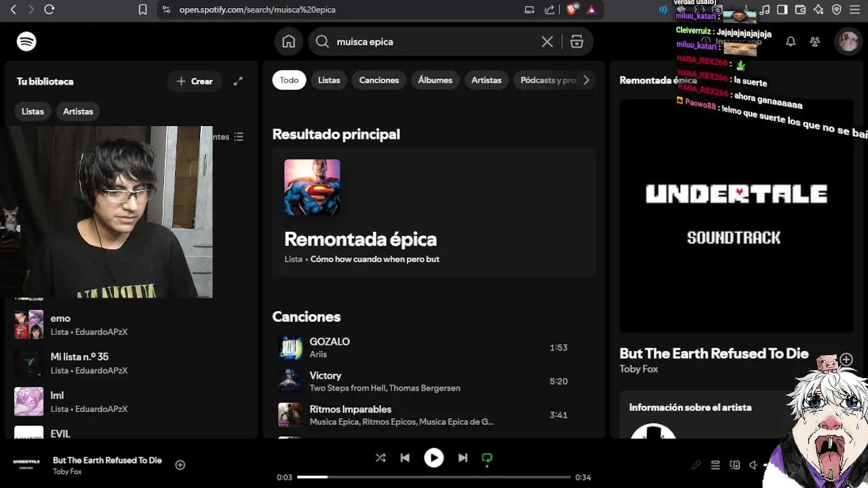Open the emo playlist in library

point(132,325)
